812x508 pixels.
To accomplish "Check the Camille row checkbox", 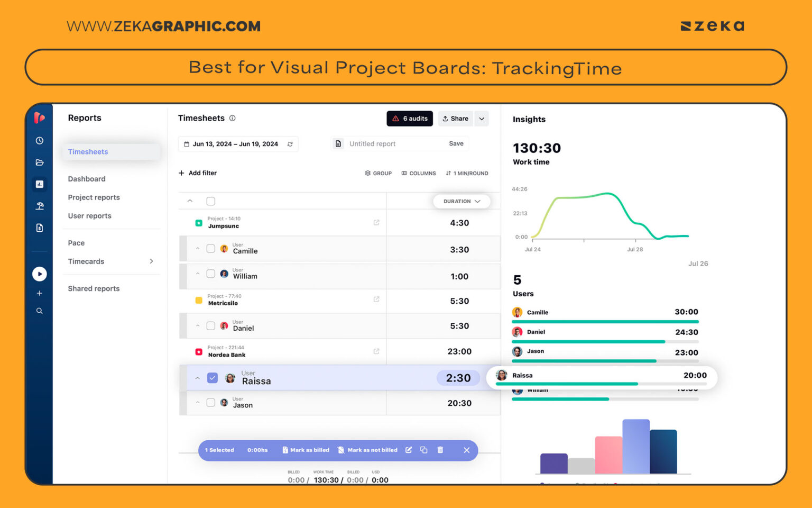I will (210, 248).
